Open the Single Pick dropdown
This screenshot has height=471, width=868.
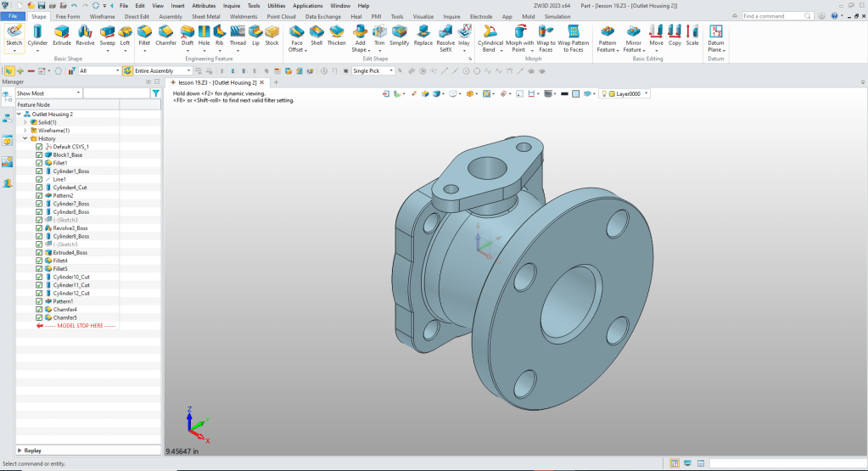[x=392, y=71]
